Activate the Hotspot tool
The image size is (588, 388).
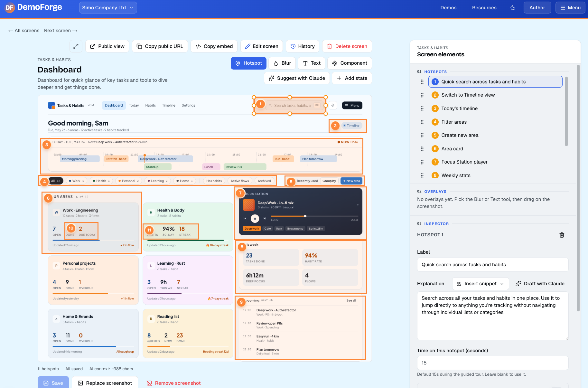(x=248, y=63)
